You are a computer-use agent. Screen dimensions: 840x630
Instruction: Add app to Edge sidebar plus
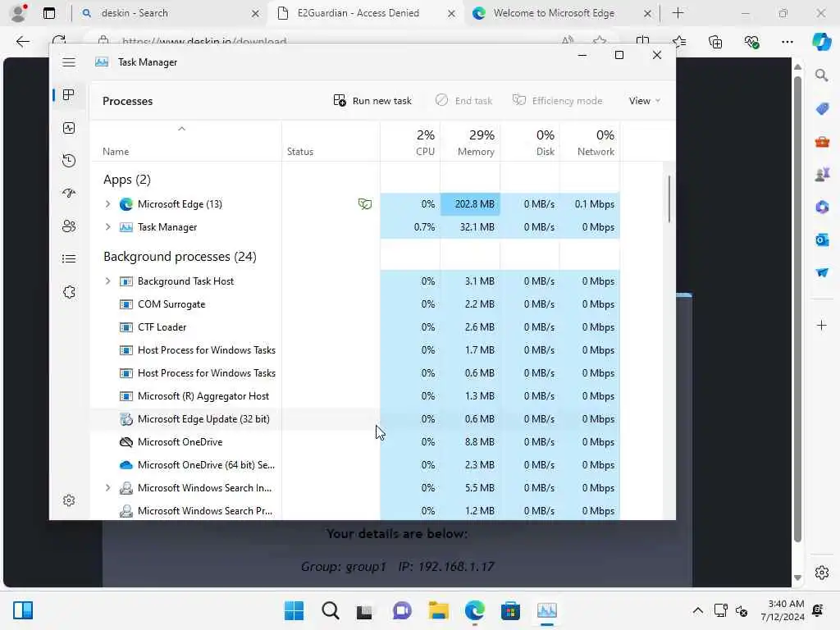coord(821,325)
